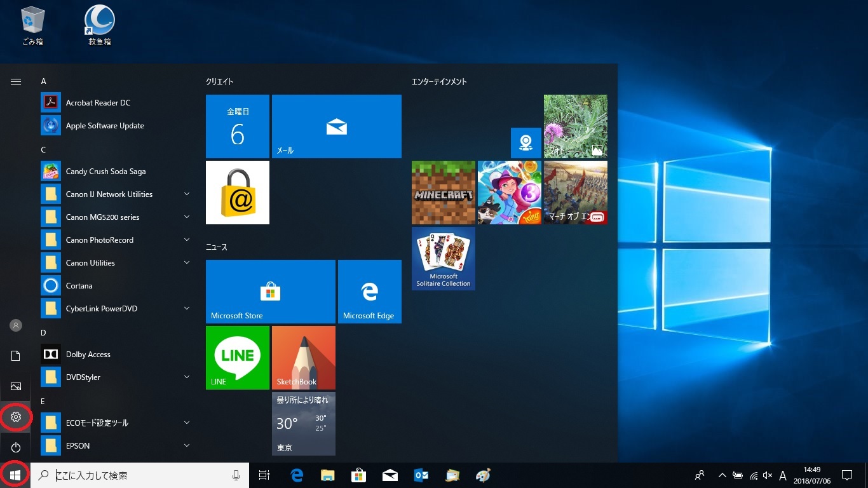Click the Wi-Fi network tray icon
This screenshot has height=488, width=868.
pyautogui.click(x=753, y=475)
